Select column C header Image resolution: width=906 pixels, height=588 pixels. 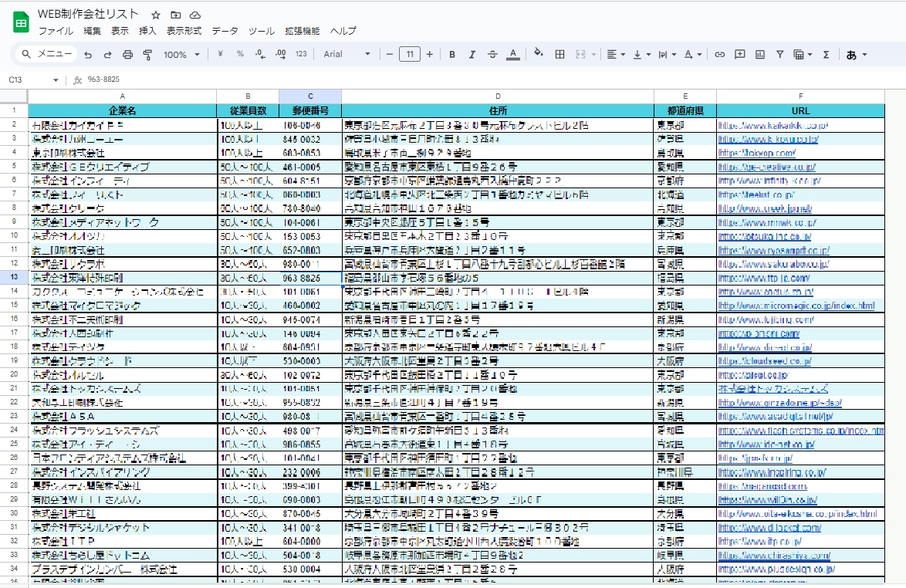[x=310, y=96]
